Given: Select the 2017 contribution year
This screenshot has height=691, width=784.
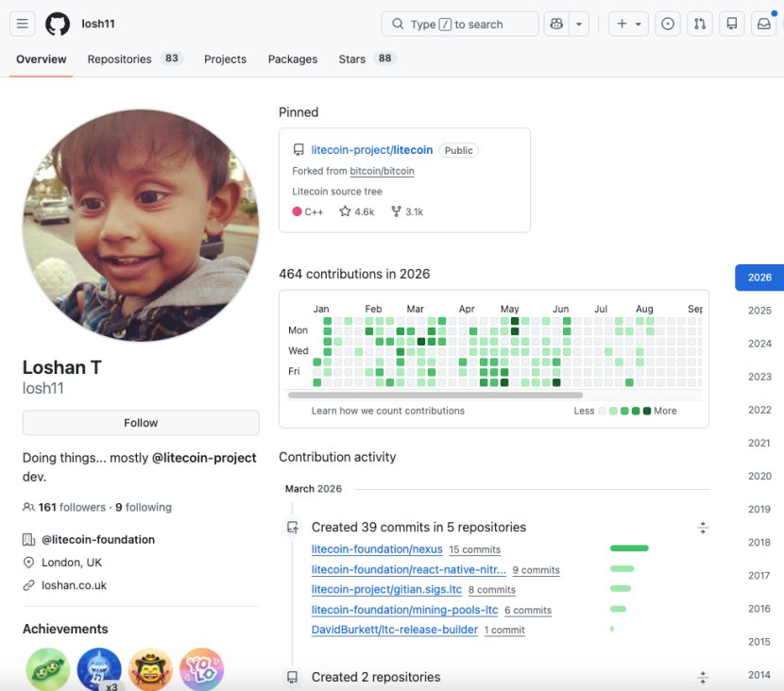Looking at the screenshot, I should [759, 576].
